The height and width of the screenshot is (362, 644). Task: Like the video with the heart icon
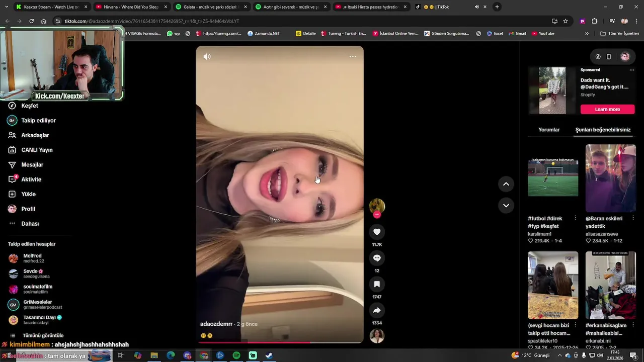[x=377, y=232]
